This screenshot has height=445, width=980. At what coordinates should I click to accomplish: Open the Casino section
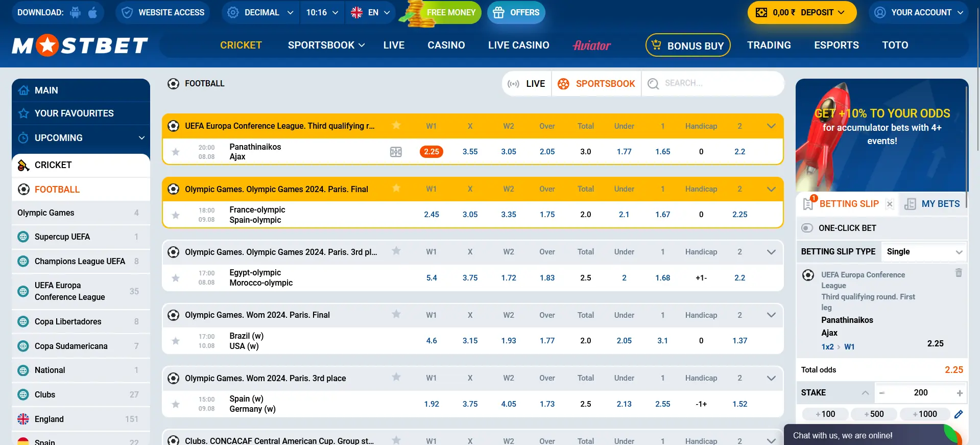446,45
